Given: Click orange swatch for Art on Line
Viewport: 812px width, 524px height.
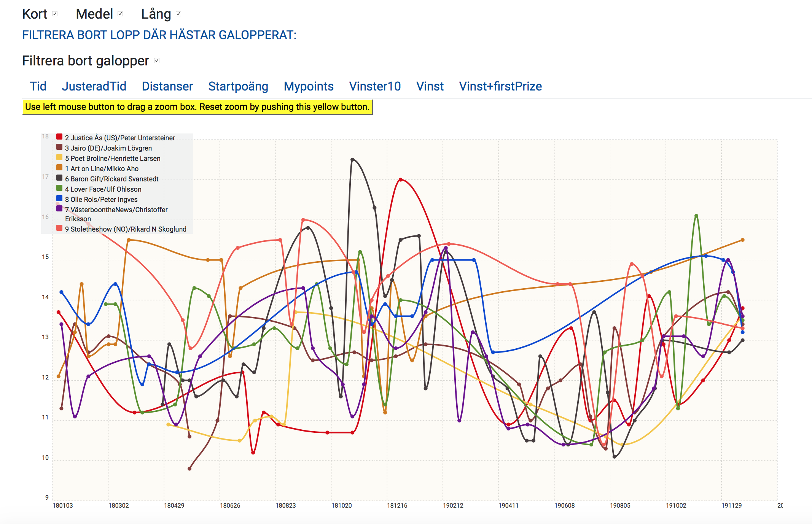Looking at the screenshot, I should point(59,168).
